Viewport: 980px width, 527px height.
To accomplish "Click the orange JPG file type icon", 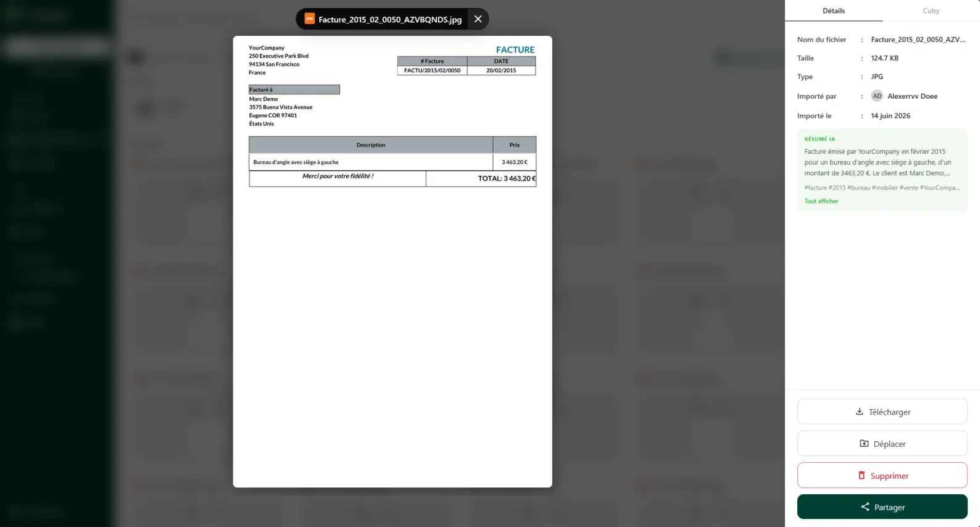I will coord(310,19).
